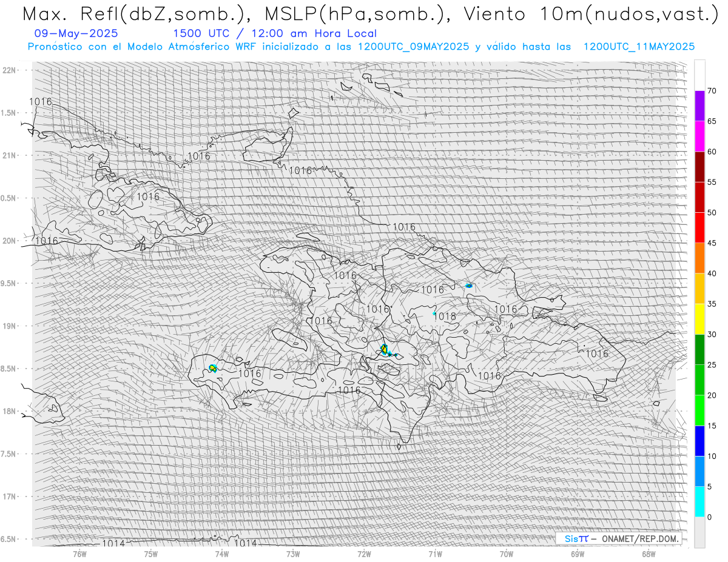
Task: Click the reflectivity cell over southwest Haiti peninsula
Action: click(212, 368)
